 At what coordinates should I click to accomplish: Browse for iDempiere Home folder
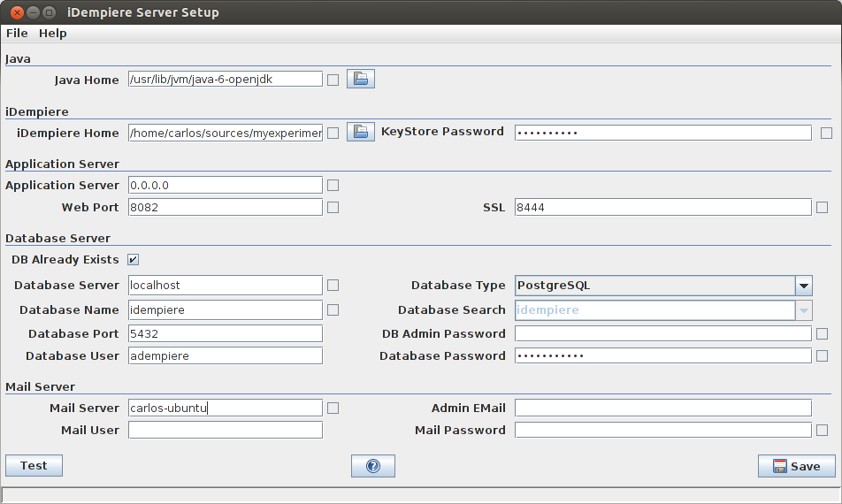[x=360, y=132]
